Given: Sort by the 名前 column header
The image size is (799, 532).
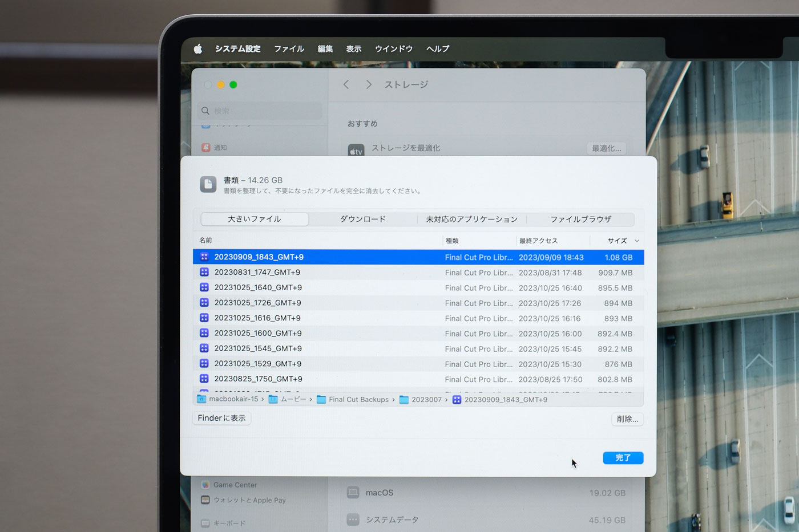Looking at the screenshot, I should (205, 240).
